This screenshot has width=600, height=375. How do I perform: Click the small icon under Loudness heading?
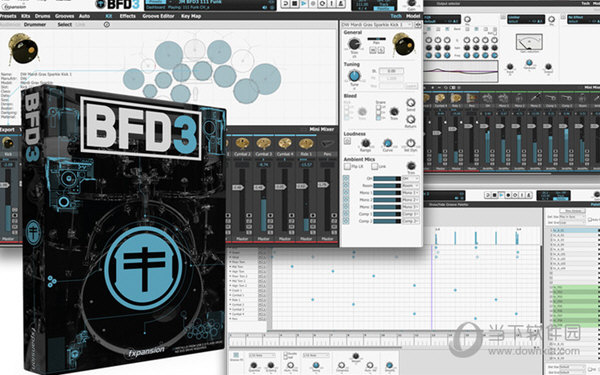(x=347, y=142)
